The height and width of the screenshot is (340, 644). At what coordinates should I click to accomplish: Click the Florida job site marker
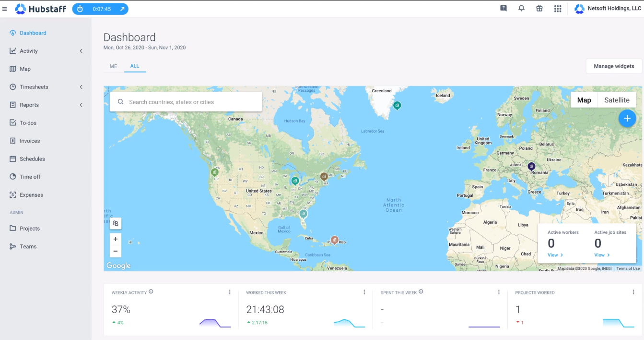click(x=303, y=214)
